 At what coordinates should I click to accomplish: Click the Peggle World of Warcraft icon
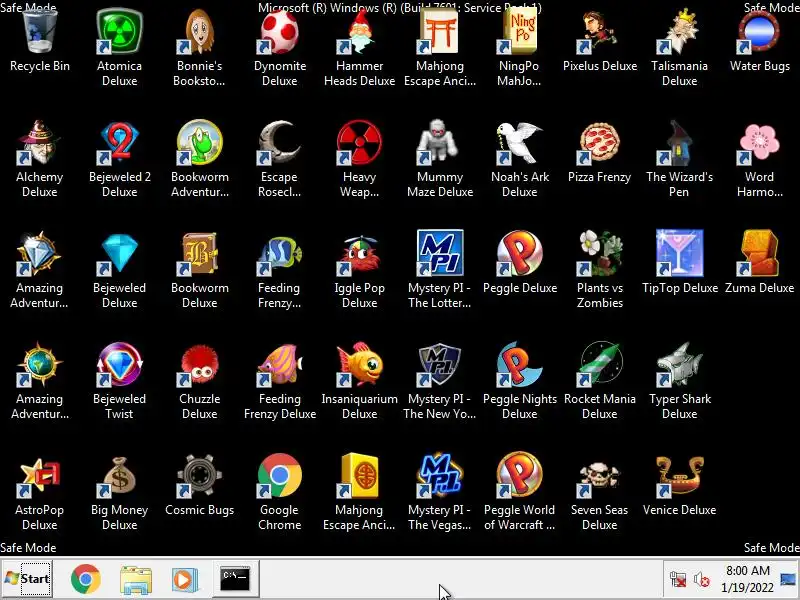pos(519,476)
